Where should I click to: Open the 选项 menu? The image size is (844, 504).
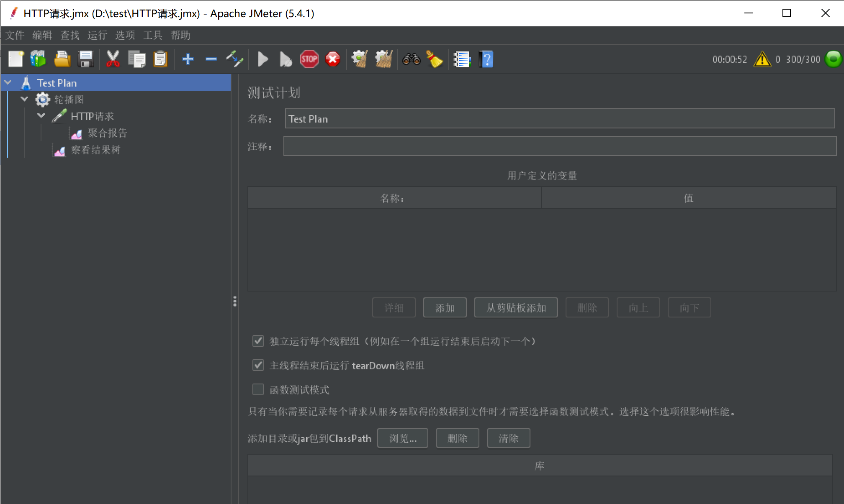(x=125, y=35)
